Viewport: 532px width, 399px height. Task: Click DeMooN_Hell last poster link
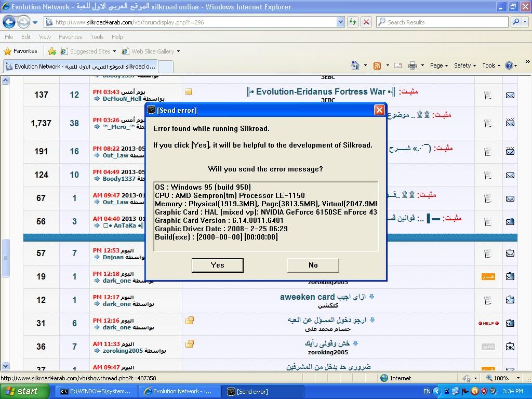pyautogui.click(x=122, y=99)
